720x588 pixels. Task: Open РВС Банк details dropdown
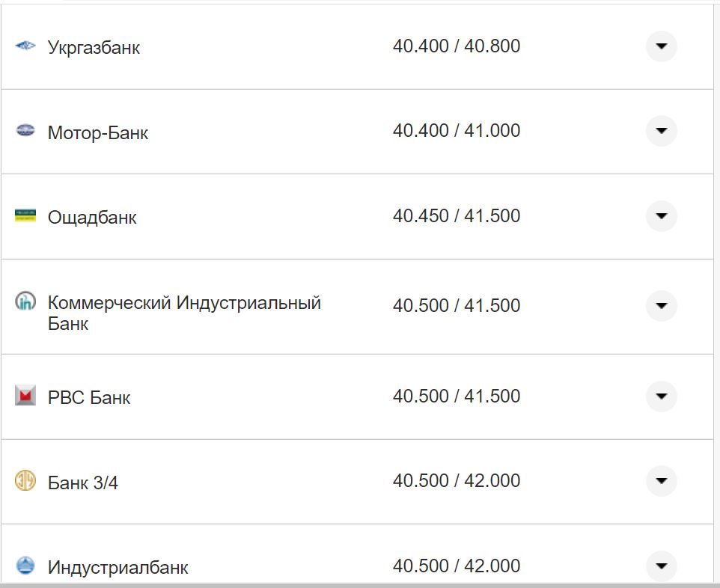(x=661, y=396)
